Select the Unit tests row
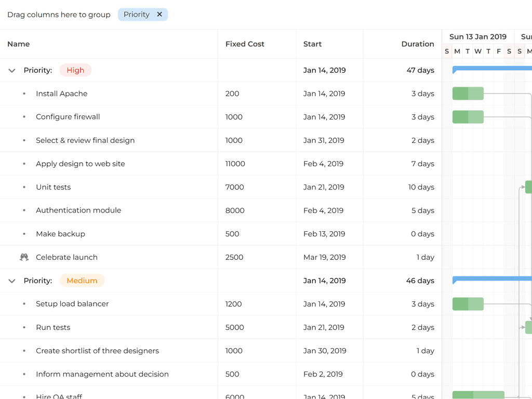Image resolution: width=532 pixels, height=399 pixels. [54, 187]
